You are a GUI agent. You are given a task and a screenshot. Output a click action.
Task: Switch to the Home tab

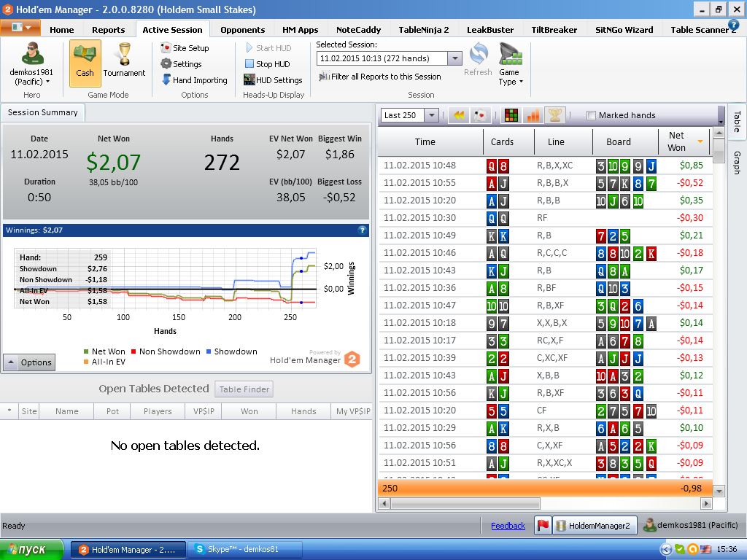coord(62,29)
